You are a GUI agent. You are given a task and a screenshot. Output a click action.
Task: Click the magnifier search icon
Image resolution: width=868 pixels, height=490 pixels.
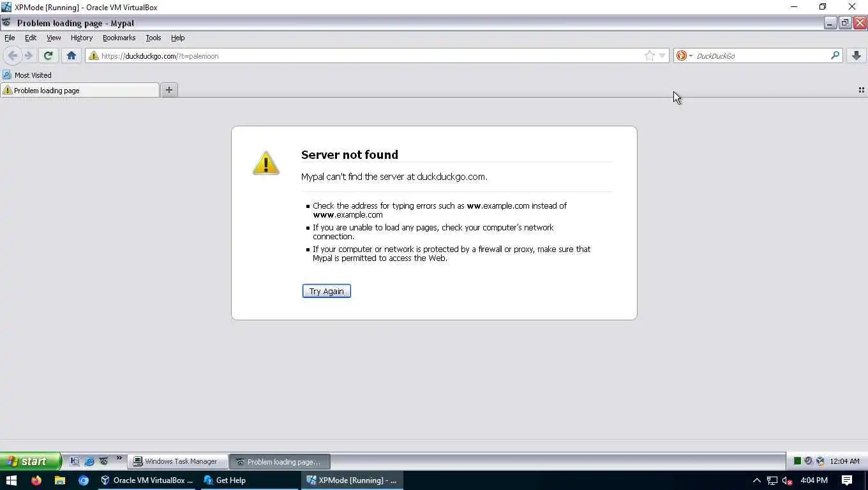tap(835, 56)
